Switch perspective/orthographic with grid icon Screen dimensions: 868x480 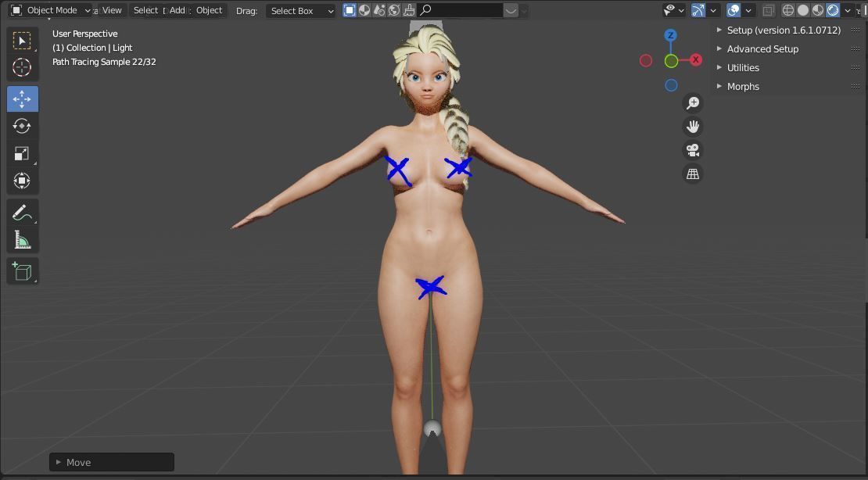[x=693, y=174]
